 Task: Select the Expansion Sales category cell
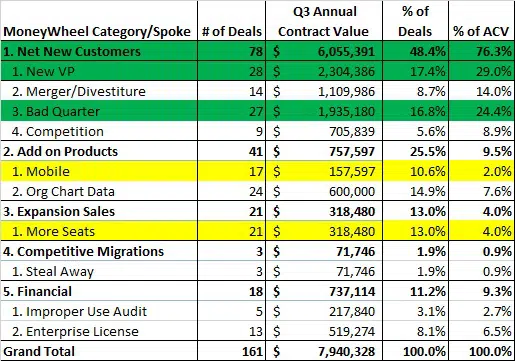coord(99,211)
